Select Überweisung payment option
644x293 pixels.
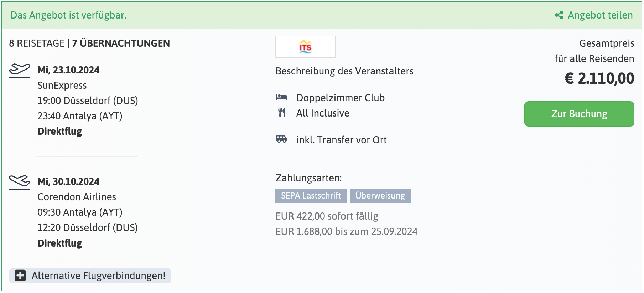click(380, 195)
